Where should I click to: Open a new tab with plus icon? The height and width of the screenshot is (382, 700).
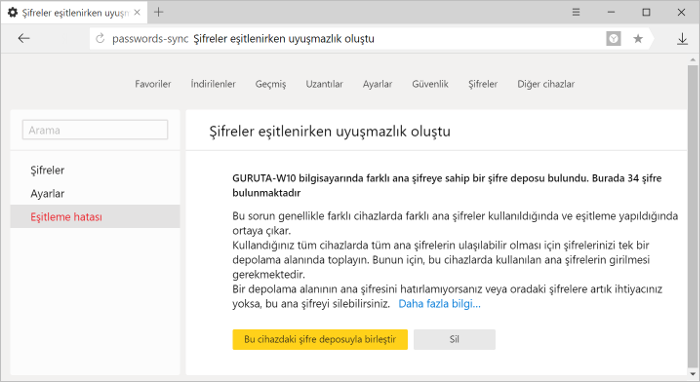tap(158, 12)
